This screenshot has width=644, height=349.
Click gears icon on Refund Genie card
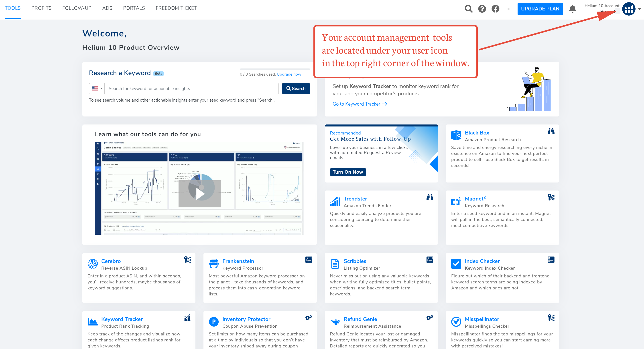click(429, 317)
